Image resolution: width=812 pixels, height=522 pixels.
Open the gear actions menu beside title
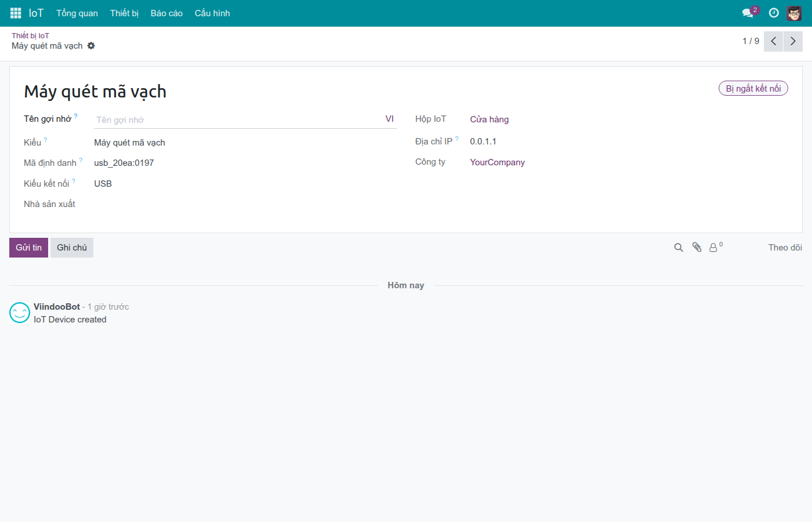[91, 46]
